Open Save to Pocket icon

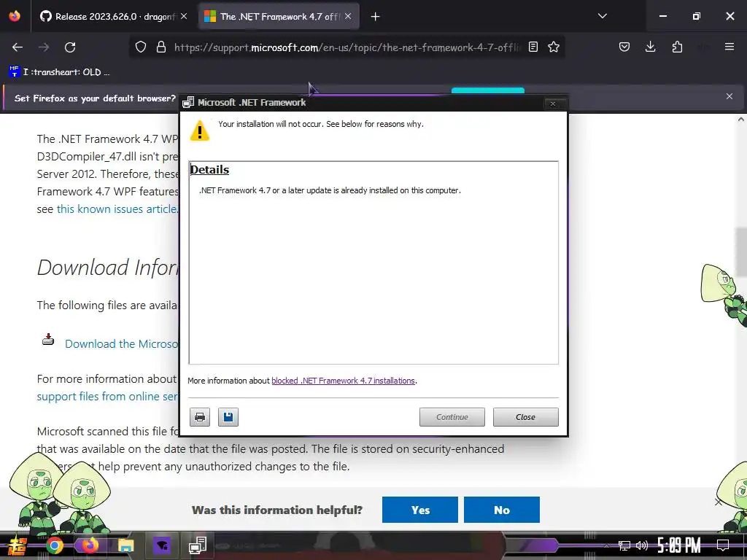[624, 47]
